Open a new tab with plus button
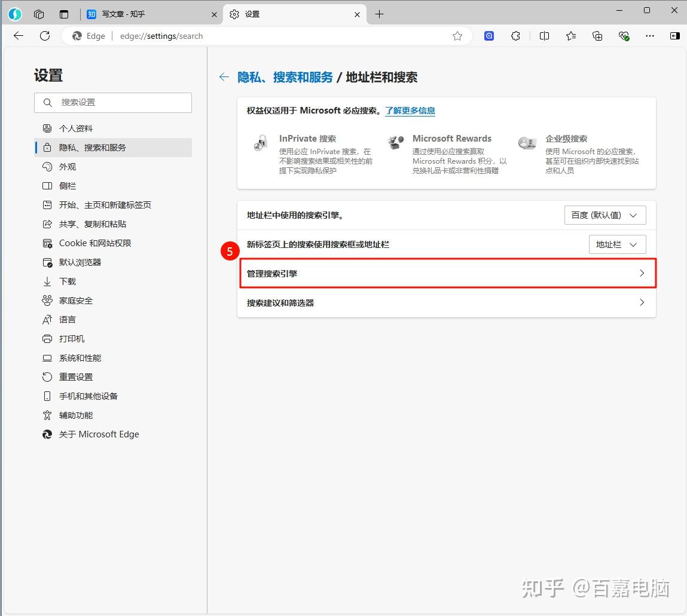This screenshot has height=616, width=687. pos(380,14)
